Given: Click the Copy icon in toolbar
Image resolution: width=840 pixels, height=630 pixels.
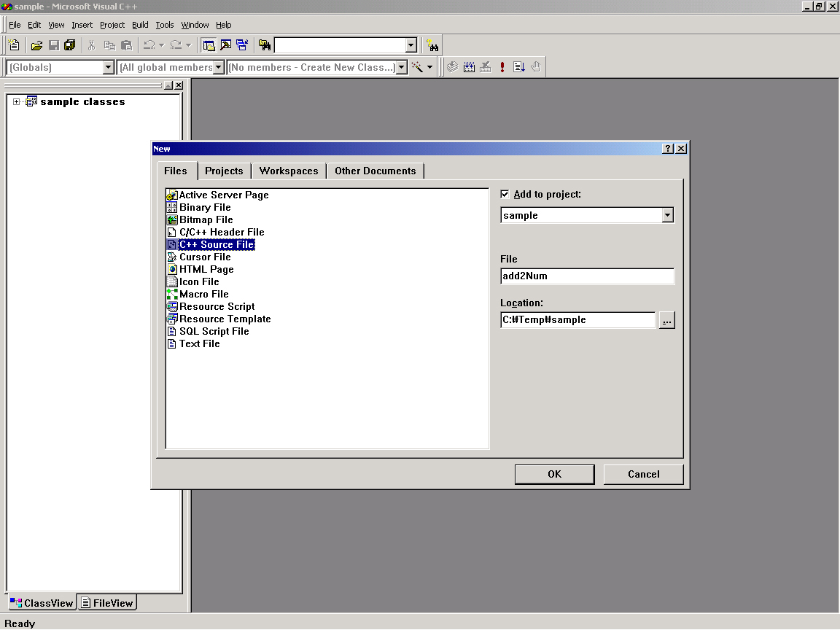Looking at the screenshot, I should [x=109, y=45].
